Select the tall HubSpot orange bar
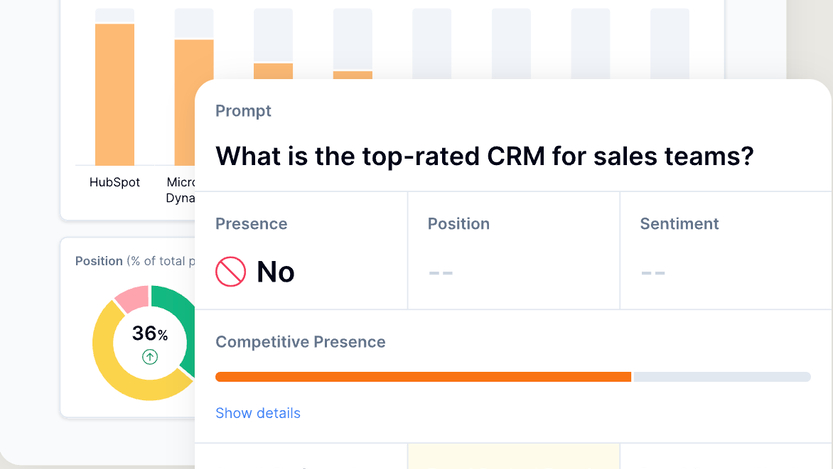Viewport: 833px width, 469px height. 115,95
